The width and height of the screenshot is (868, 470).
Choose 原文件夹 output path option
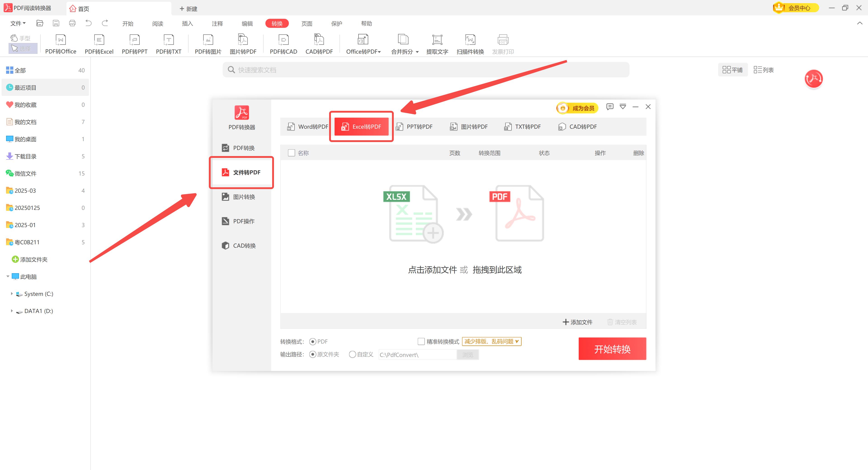coord(313,354)
